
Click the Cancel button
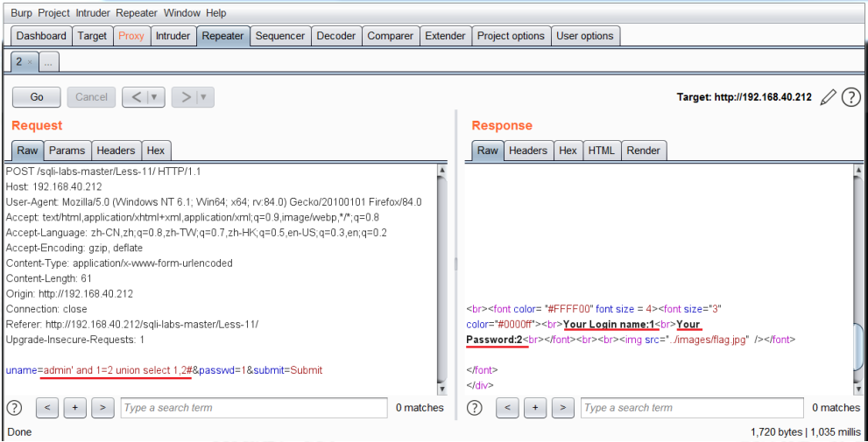pyautogui.click(x=91, y=97)
